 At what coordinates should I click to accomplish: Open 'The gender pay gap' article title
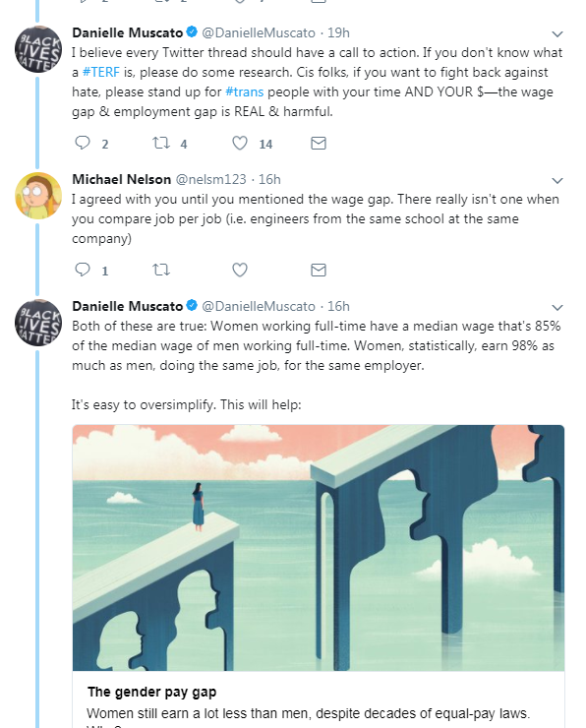click(151, 692)
